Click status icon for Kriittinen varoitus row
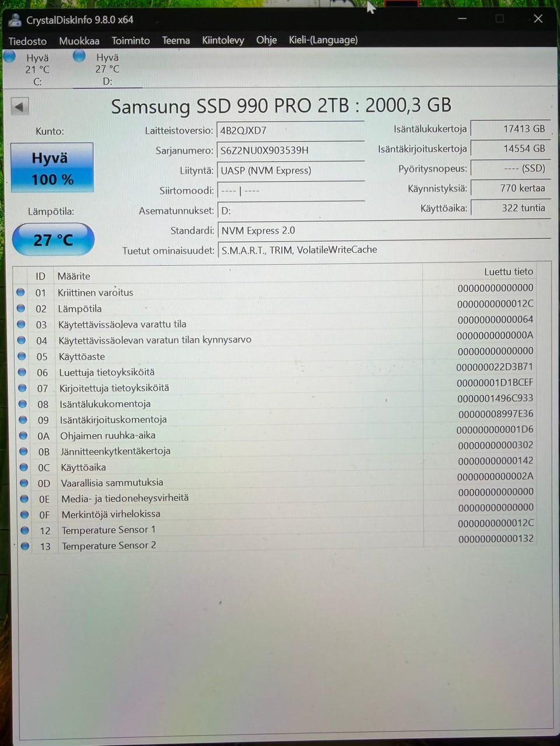This screenshot has width=560, height=746. click(20, 292)
